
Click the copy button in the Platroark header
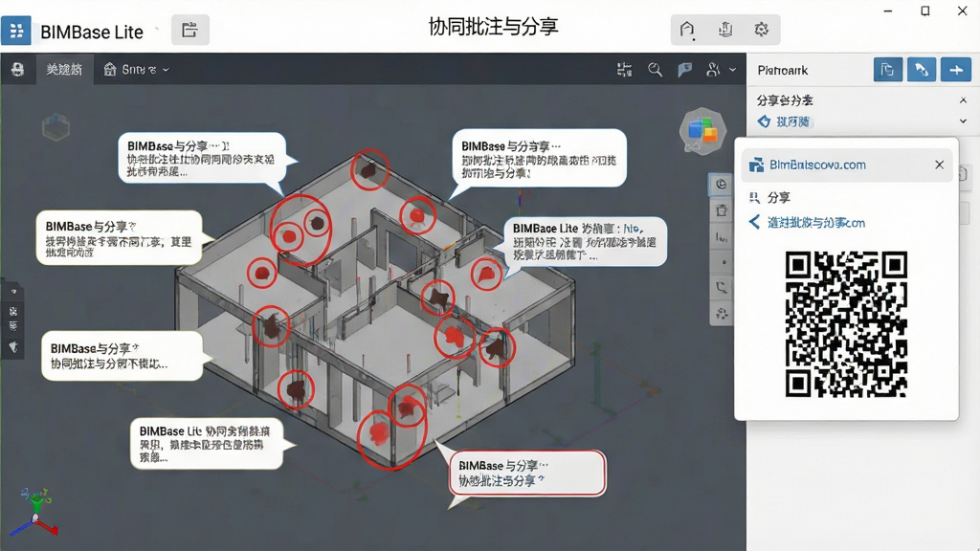(x=887, y=70)
